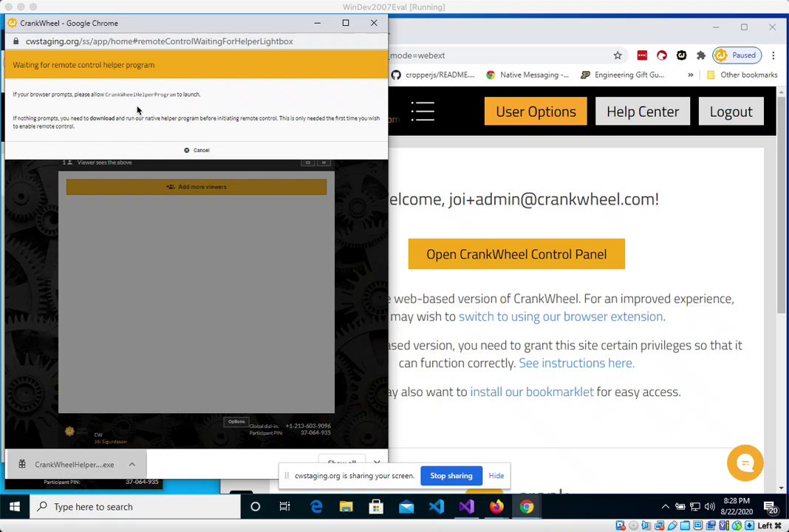Open Other bookmarks folder
Screen dimensions: 789x532
742,75
